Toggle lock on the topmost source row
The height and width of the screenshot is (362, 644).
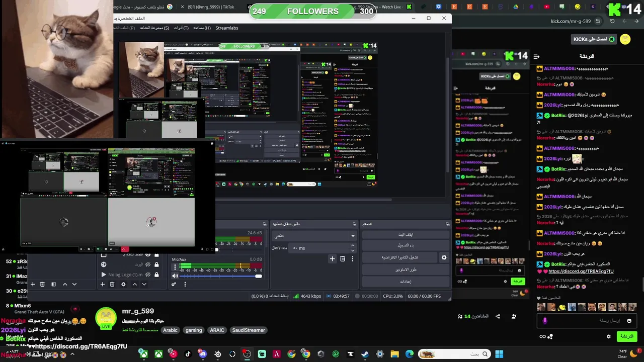(156, 255)
